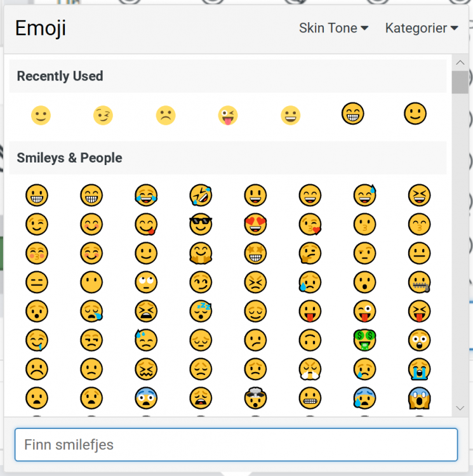Image resolution: width=473 pixels, height=476 pixels.
Task: Focus the Finn smilefjes search field
Action: click(x=236, y=444)
